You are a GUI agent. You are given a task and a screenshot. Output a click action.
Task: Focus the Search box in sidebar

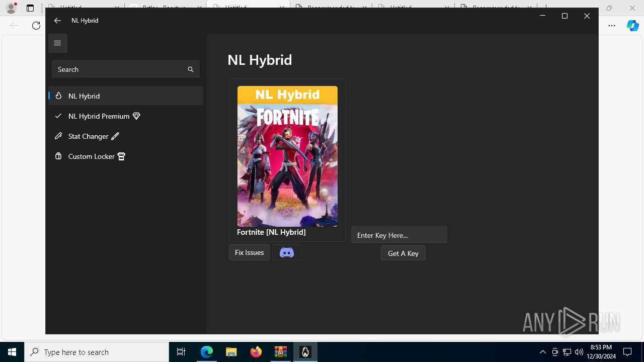tap(126, 69)
